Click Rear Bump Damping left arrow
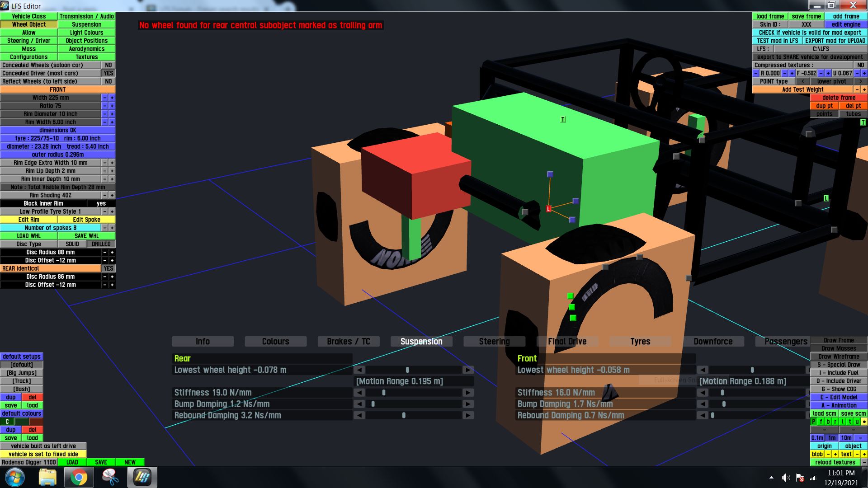Viewport: 868px width, 488px height. pyautogui.click(x=359, y=404)
